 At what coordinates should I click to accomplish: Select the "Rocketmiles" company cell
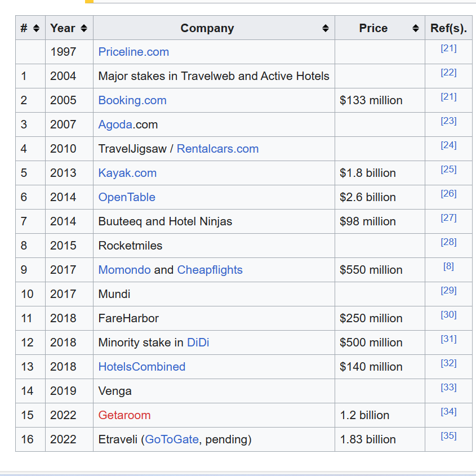(x=214, y=246)
